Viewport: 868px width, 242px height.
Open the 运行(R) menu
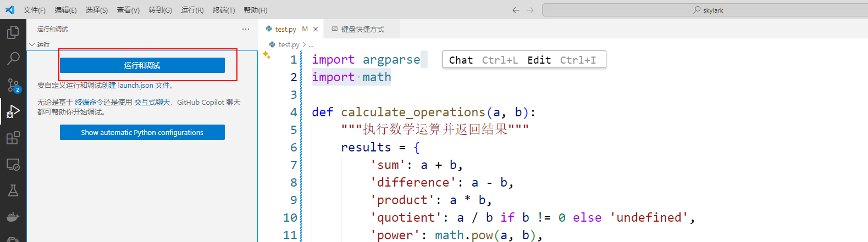coord(192,10)
